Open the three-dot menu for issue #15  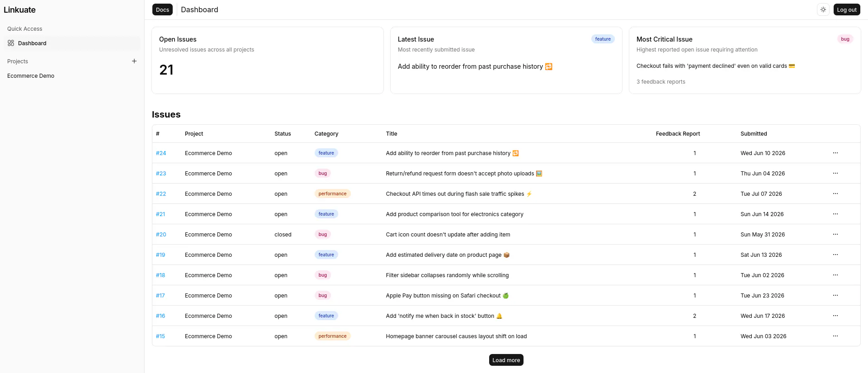coord(835,336)
